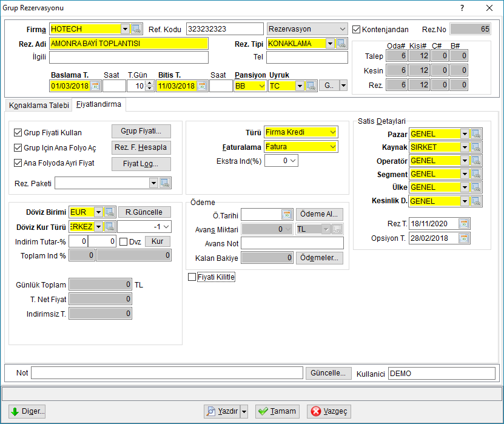Expand the Döviz Birimi EUR dropdown
Viewport: 504px width, 424px height.
tap(98, 212)
